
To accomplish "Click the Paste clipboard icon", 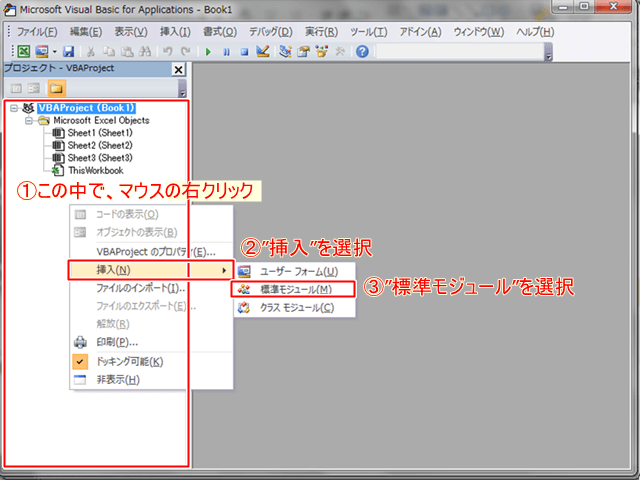I will (127, 51).
